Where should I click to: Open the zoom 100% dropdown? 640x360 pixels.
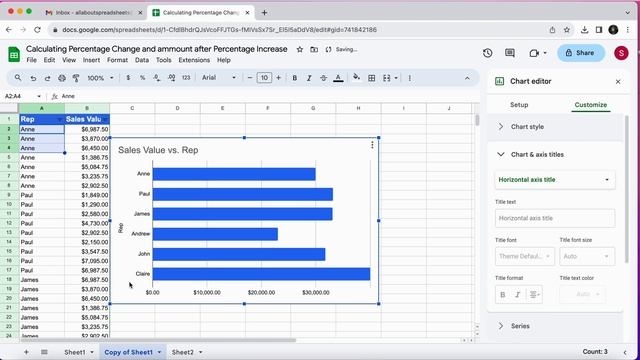coord(100,78)
